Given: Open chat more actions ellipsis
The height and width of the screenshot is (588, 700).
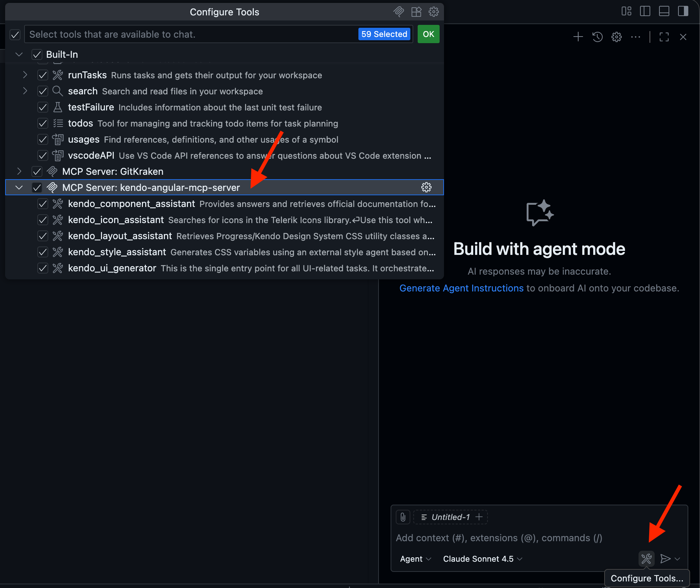Looking at the screenshot, I should coord(636,37).
